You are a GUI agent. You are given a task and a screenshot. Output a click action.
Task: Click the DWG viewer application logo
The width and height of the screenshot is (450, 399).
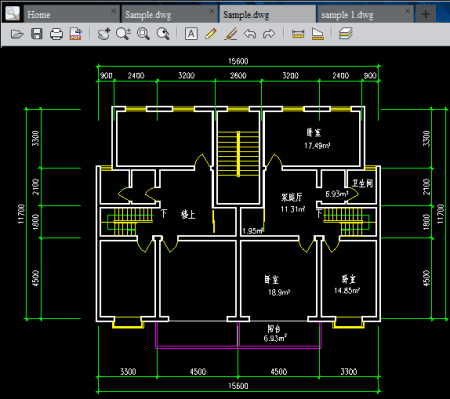[x=12, y=13]
